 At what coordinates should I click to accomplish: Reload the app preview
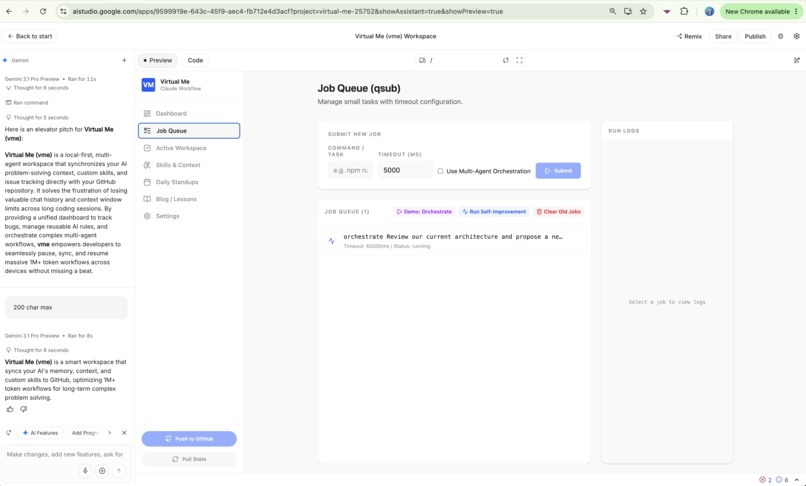(506, 60)
